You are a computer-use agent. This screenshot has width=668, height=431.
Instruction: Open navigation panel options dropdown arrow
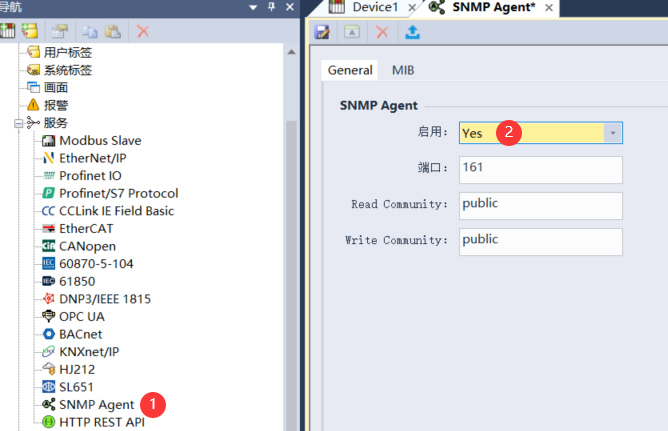(253, 7)
